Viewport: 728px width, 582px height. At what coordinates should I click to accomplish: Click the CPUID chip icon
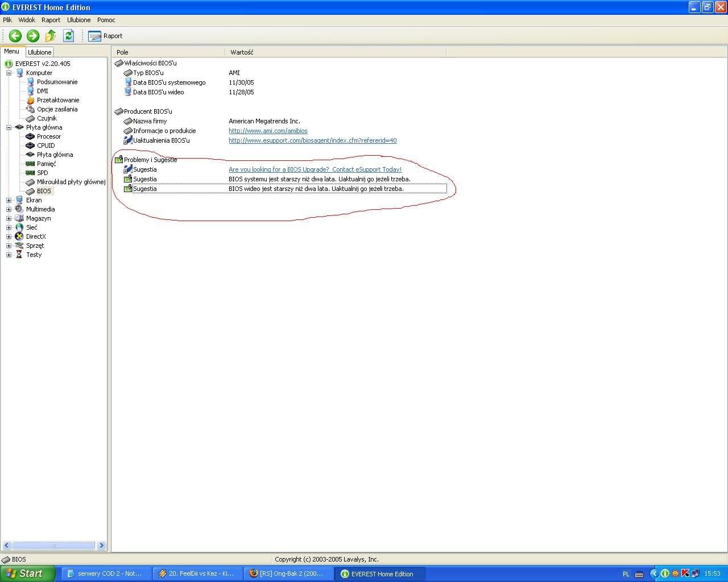(x=30, y=145)
